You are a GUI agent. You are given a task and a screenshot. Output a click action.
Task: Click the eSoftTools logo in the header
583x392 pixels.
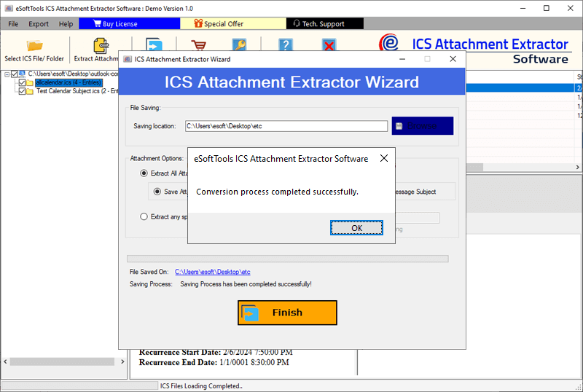coord(388,43)
